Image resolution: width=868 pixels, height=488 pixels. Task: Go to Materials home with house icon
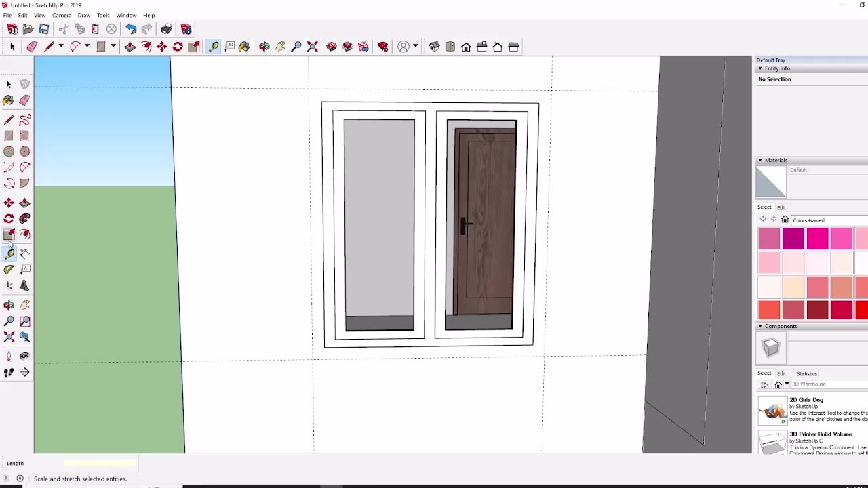click(x=785, y=220)
